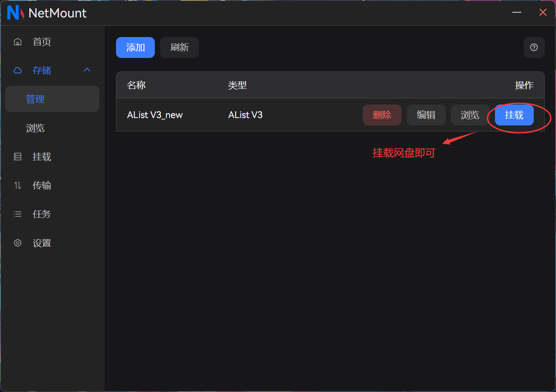Open help via question mark icon

point(534,47)
